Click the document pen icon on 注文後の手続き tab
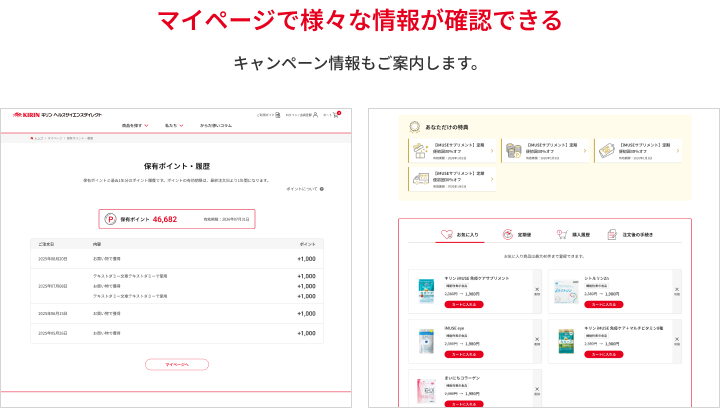This screenshot has height=408, width=720. 612,235
